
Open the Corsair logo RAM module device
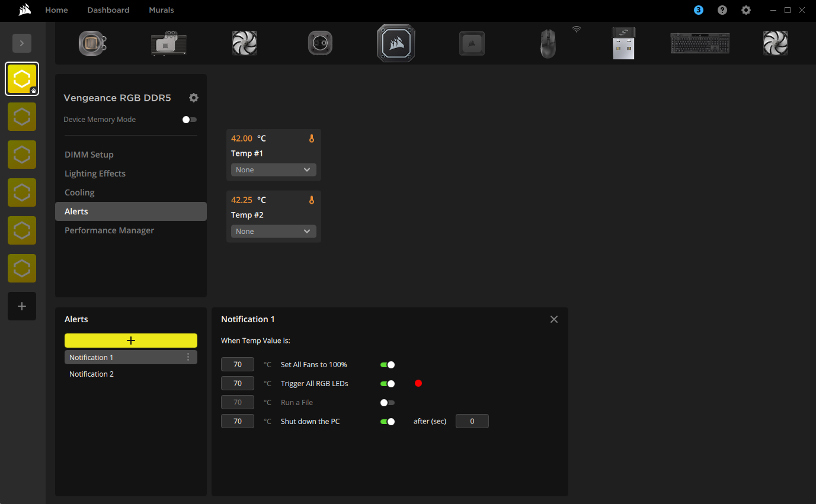point(396,43)
